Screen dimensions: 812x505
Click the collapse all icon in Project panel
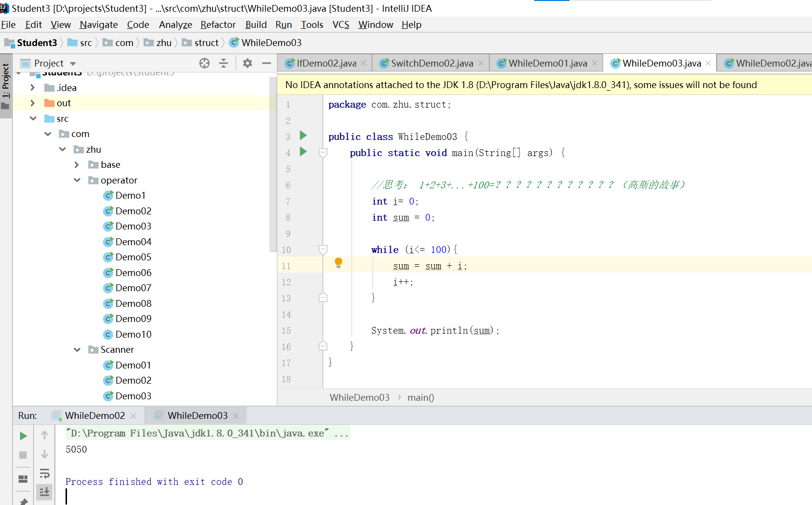tap(224, 63)
